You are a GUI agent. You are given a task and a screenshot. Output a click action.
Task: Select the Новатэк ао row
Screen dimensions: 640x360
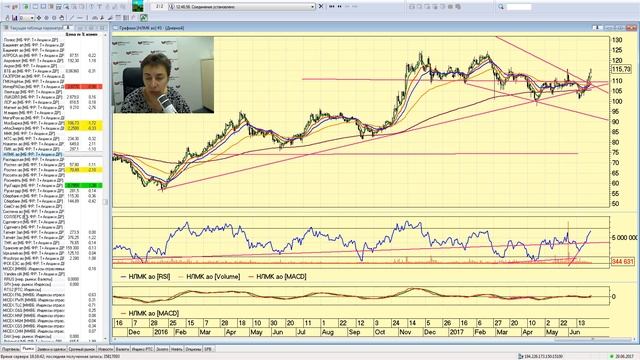[x=52, y=144]
